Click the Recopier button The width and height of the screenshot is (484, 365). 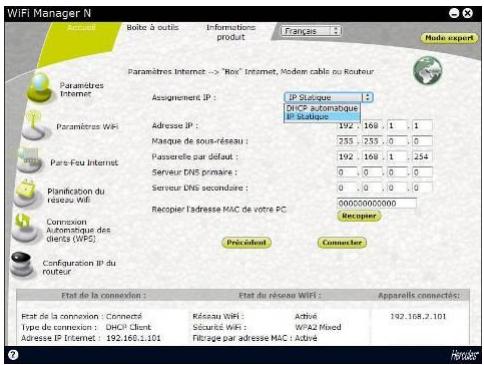coord(359,216)
